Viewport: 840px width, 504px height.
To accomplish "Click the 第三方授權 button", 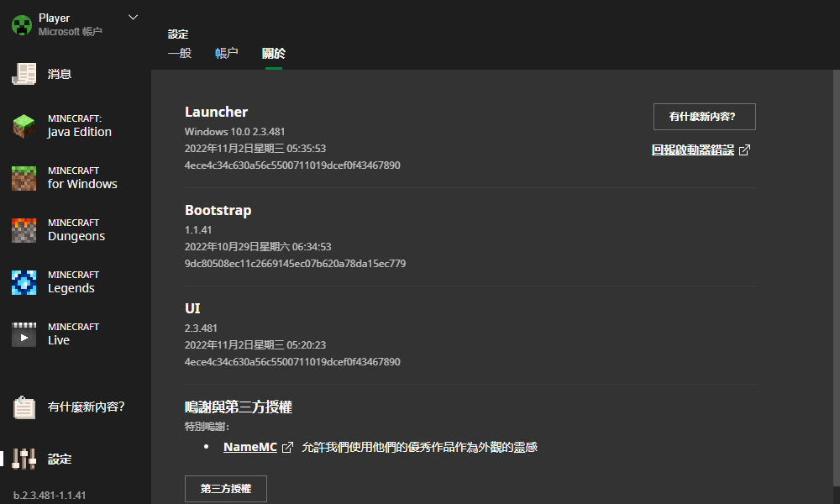I will click(x=225, y=489).
